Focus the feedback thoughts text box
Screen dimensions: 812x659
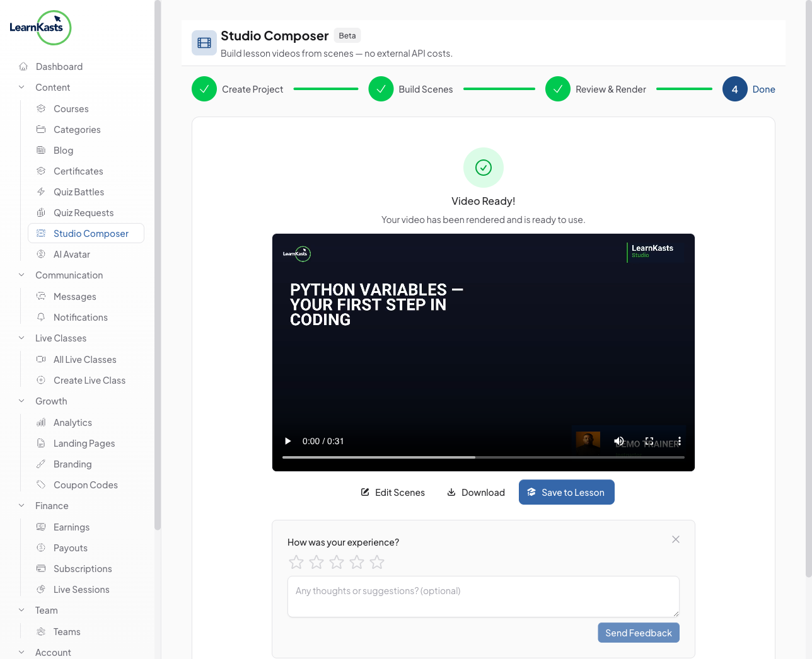click(x=483, y=596)
